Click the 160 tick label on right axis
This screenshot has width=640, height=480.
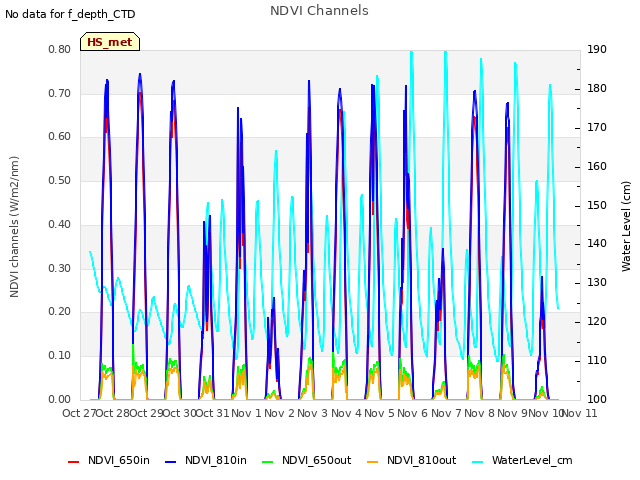click(597, 167)
